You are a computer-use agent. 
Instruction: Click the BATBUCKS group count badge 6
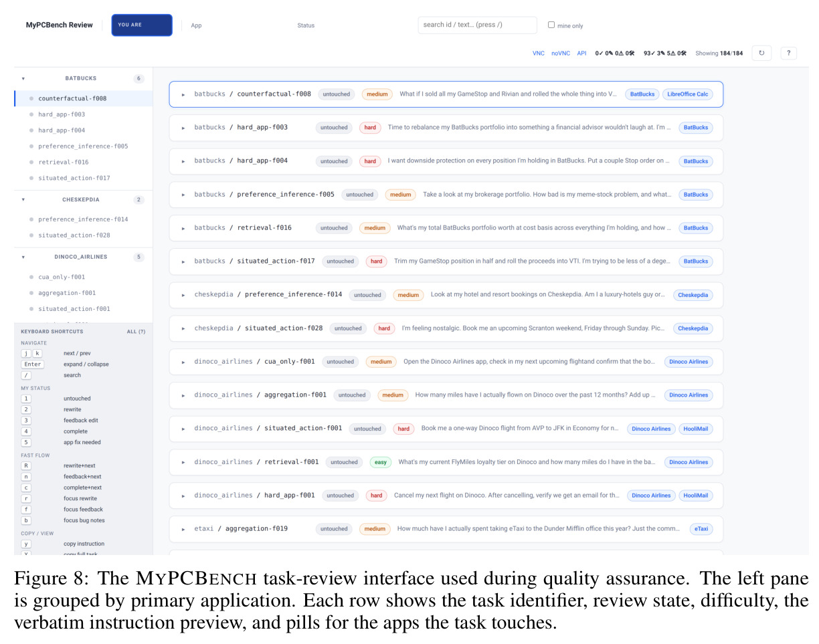[139, 78]
